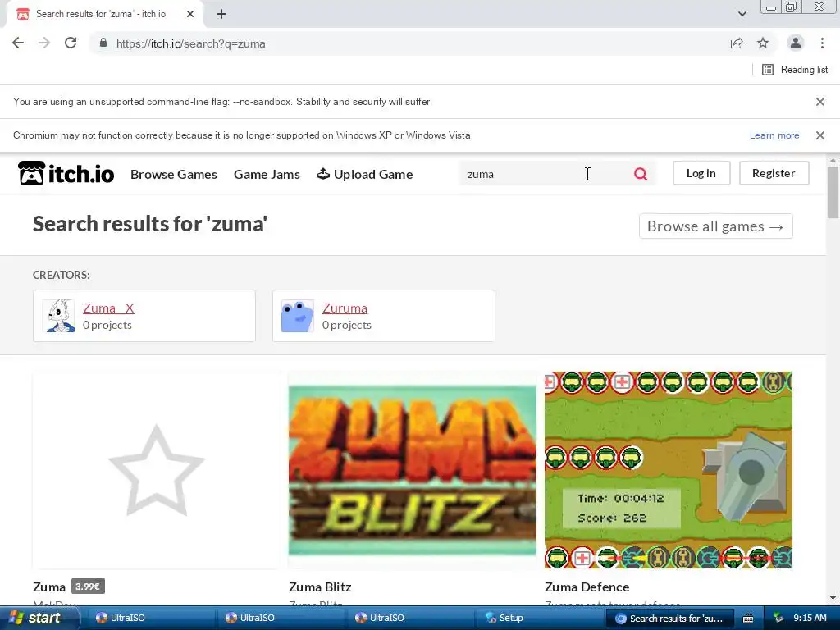
Task: Open the Zuma game star placeholder thumbnail
Action: click(157, 470)
